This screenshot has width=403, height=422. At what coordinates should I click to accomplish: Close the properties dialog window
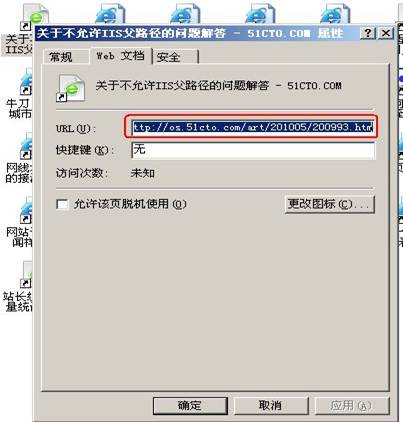point(386,33)
